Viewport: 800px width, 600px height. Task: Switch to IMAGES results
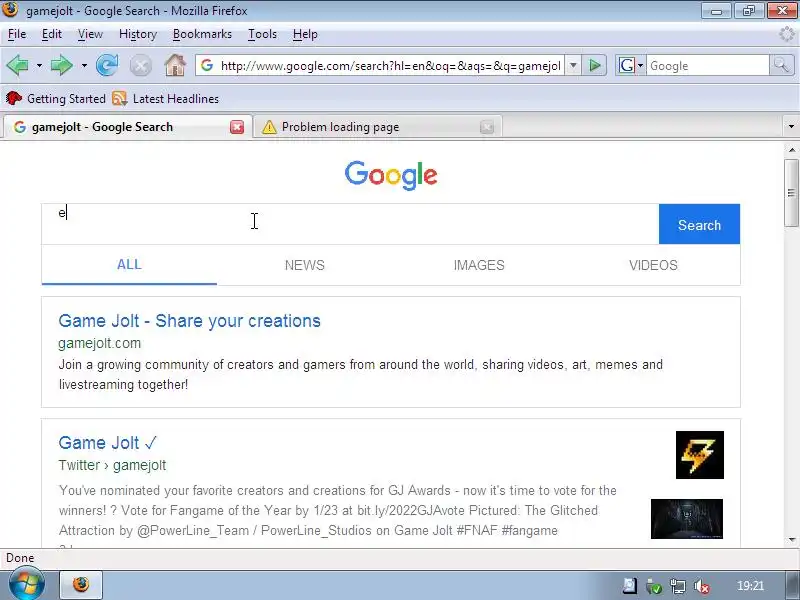point(479,265)
